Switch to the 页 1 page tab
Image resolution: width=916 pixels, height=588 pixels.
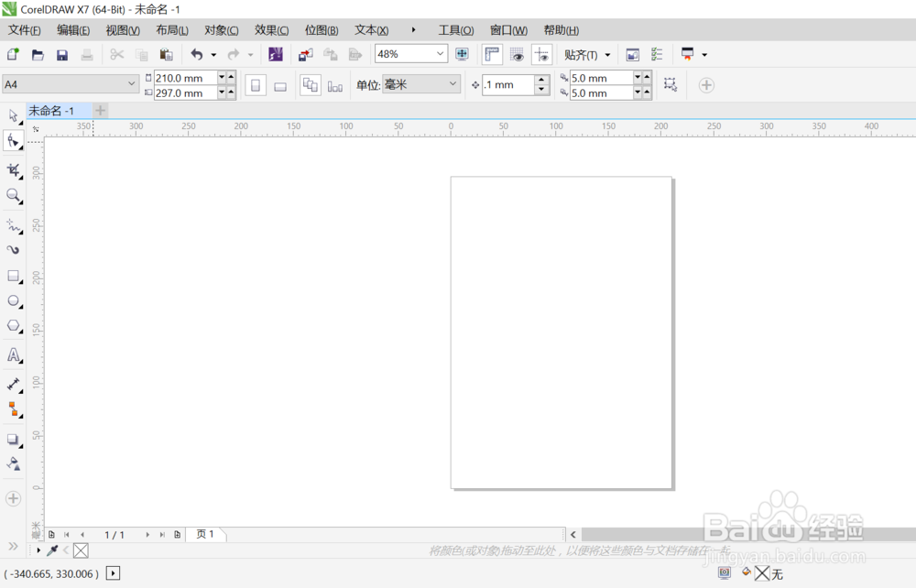tap(205, 534)
